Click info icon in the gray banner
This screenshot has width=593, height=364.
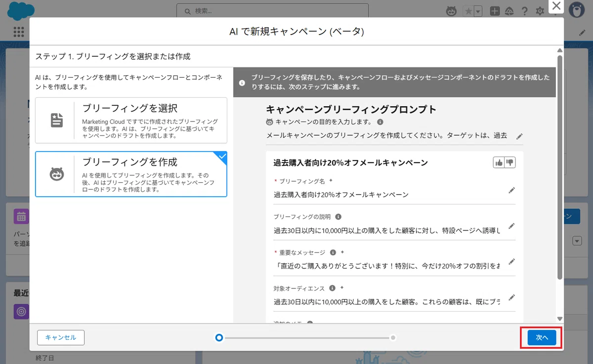[242, 82]
